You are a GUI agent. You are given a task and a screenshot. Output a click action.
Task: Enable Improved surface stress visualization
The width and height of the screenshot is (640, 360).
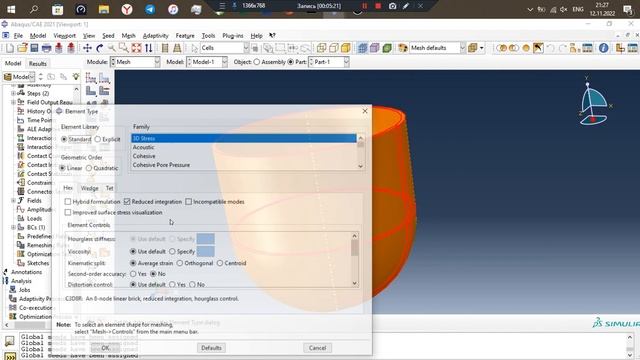(x=68, y=212)
